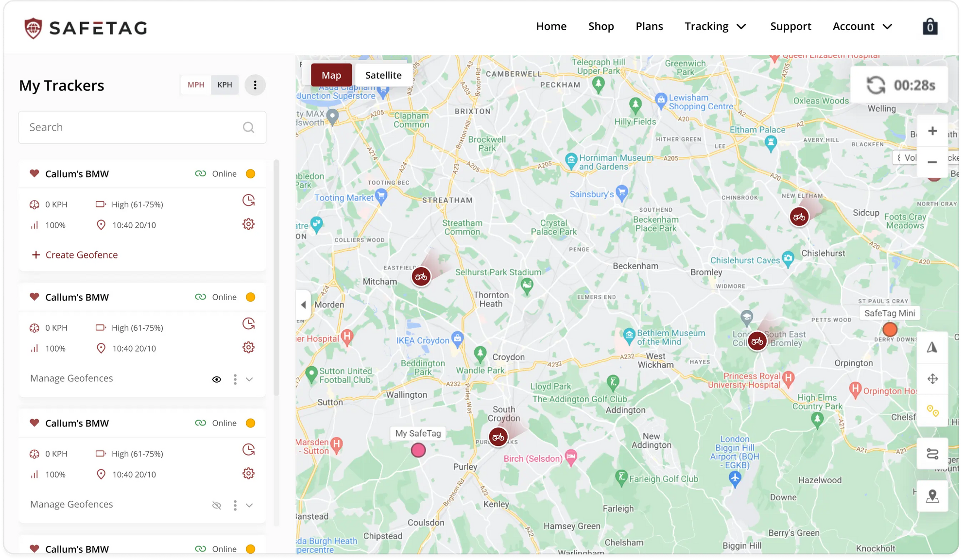Open settings gear of second tracker card
962x560 pixels.
248,348
